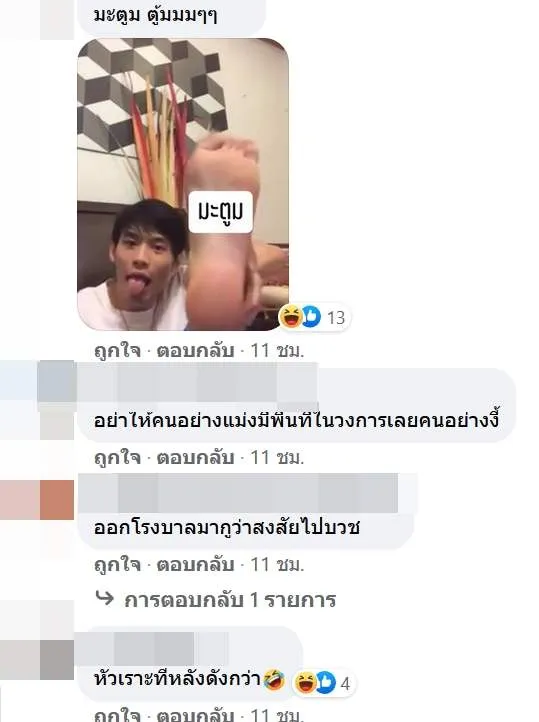Click ตอบกลับ under the image comment

196,351
